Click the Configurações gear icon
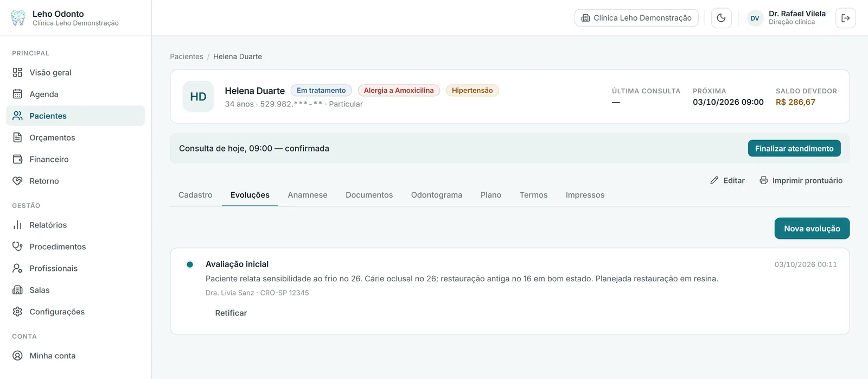Image resolution: width=868 pixels, height=379 pixels. click(x=17, y=312)
